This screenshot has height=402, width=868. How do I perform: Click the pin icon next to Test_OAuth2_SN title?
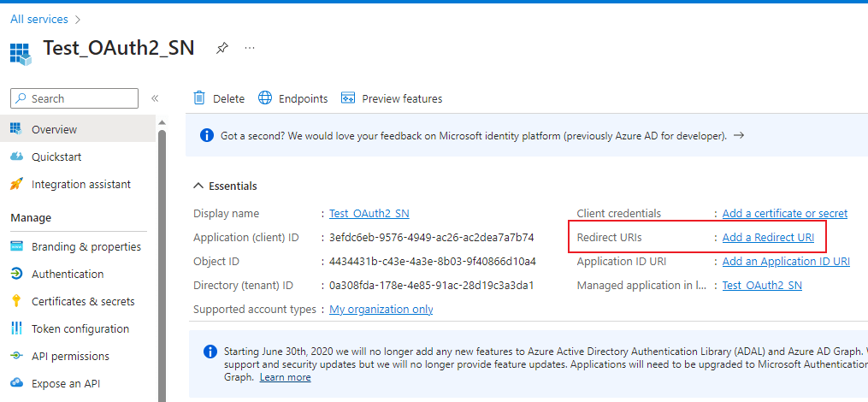pyautogui.click(x=222, y=48)
